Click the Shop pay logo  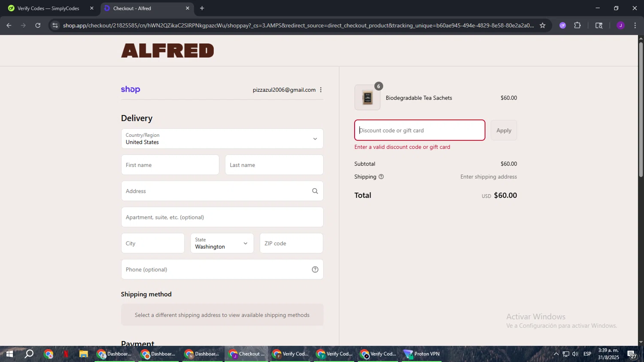click(x=131, y=89)
